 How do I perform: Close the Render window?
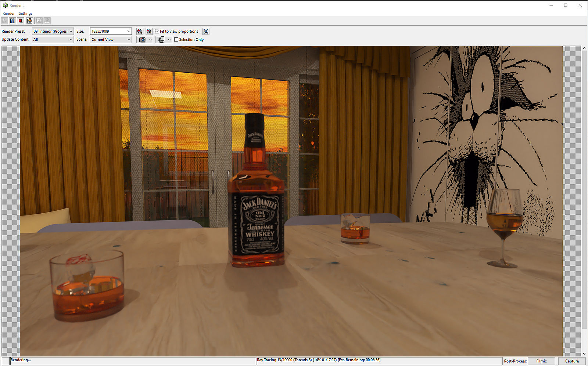click(580, 5)
